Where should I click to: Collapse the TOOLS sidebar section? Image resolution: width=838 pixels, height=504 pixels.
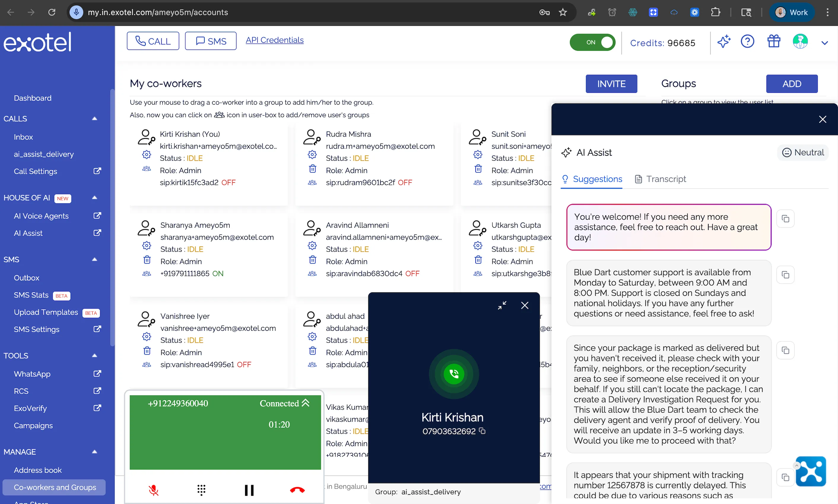(x=94, y=355)
